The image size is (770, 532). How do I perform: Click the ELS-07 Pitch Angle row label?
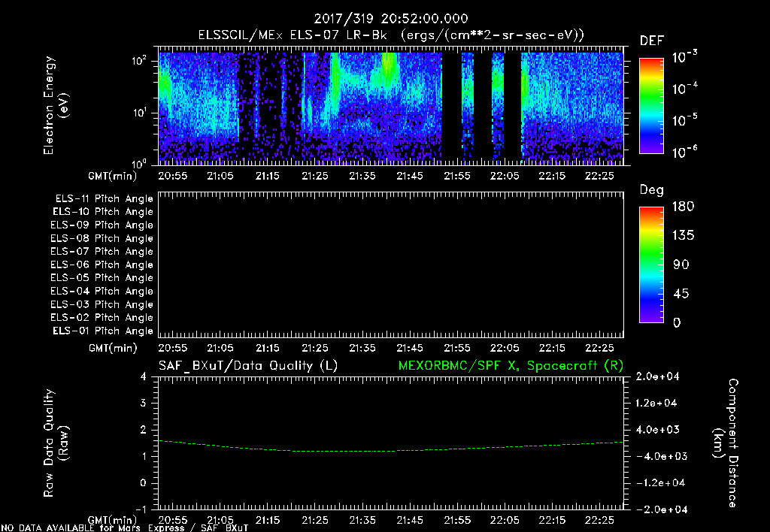point(102,252)
